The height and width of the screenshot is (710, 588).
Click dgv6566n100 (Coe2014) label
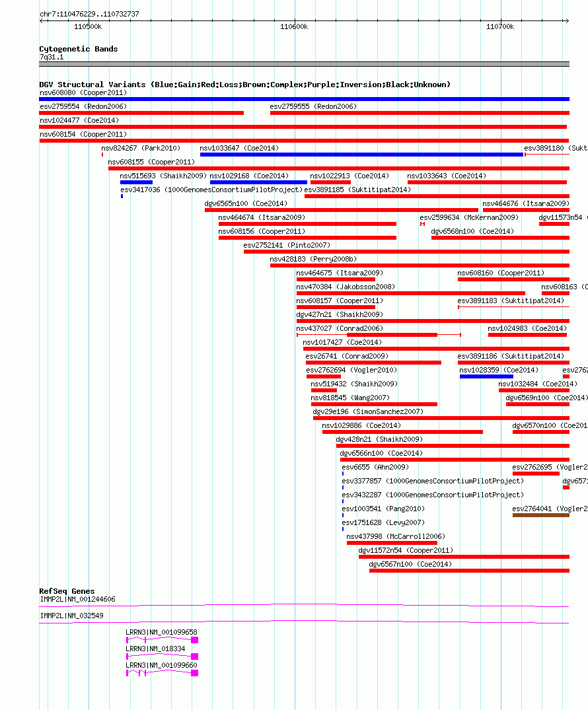381,454
